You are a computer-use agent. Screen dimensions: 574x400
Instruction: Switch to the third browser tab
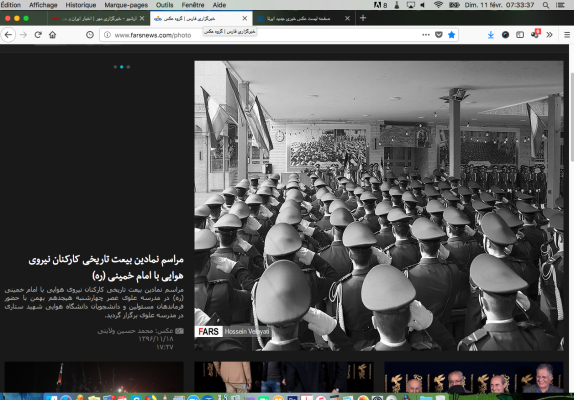pos(303,18)
